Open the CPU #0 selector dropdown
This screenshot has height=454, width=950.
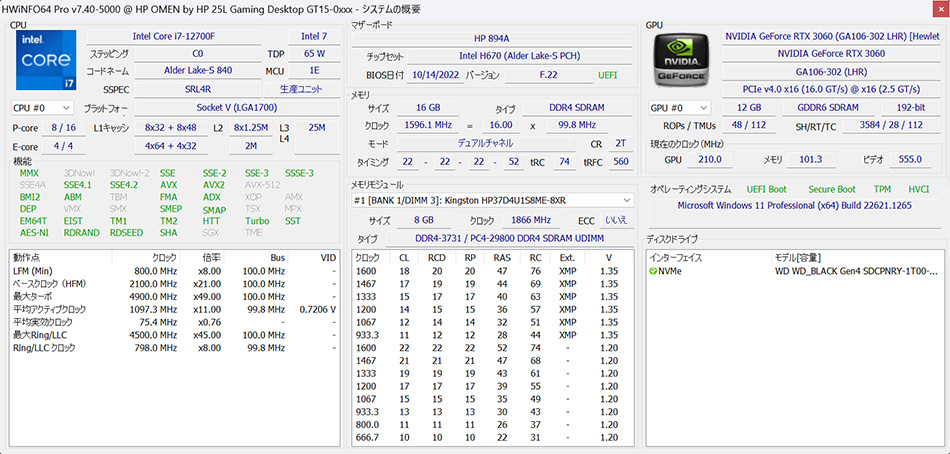pyautogui.click(x=44, y=107)
